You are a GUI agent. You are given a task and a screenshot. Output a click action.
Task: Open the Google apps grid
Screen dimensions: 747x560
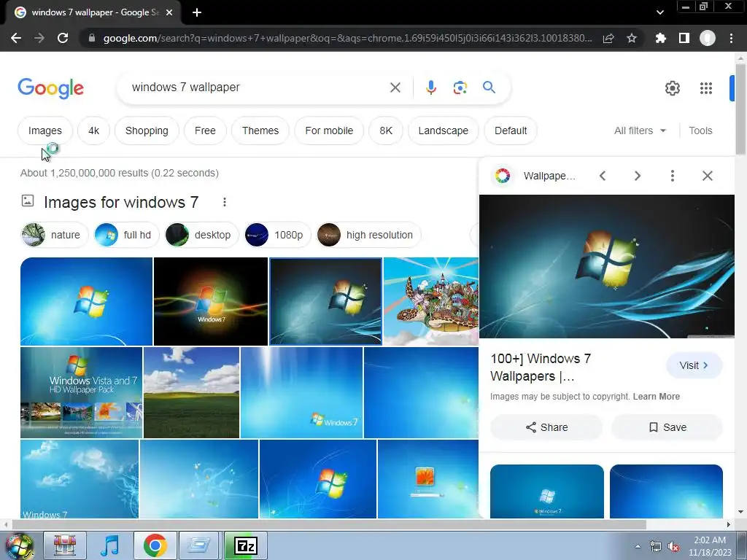tap(706, 88)
